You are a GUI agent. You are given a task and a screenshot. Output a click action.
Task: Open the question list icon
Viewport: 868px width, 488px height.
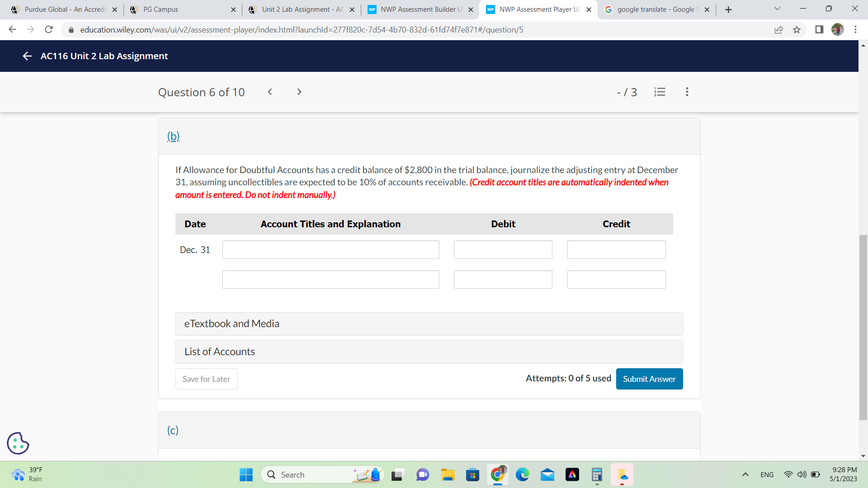click(x=660, y=92)
